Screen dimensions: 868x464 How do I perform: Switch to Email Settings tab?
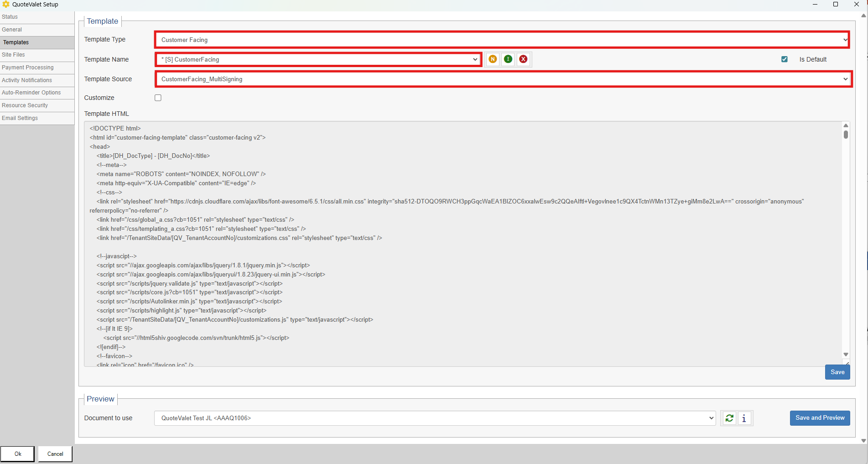(x=20, y=118)
